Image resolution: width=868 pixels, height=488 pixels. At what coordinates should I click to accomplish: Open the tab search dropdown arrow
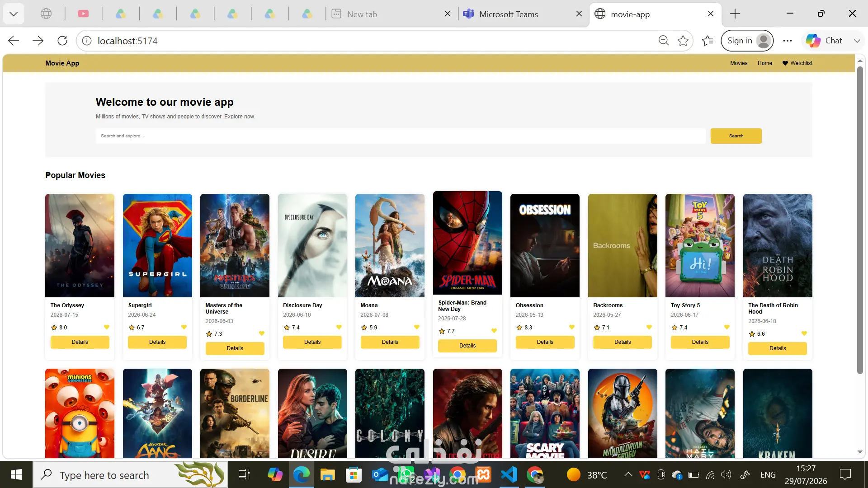14,14
